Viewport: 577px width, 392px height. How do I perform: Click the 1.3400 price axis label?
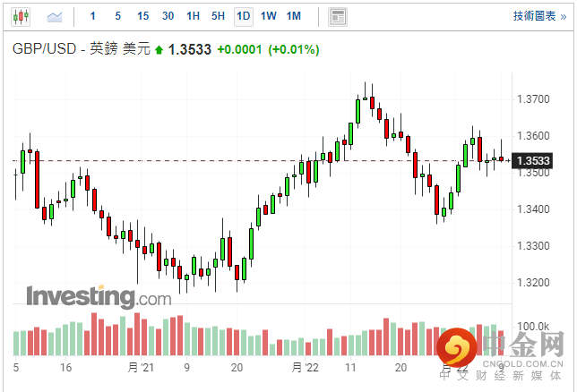[533, 209]
